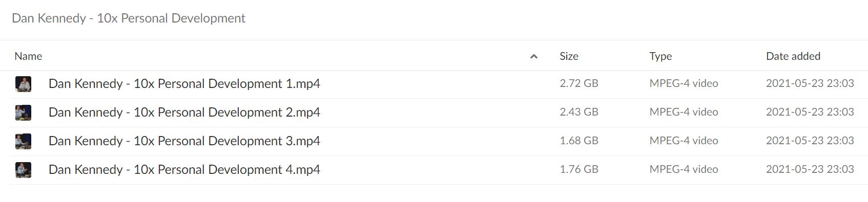The image size is (868, 202).
Task: Open Dan Kennedy 10x Personal Development 2.mp4
Action: click(184, 113)
